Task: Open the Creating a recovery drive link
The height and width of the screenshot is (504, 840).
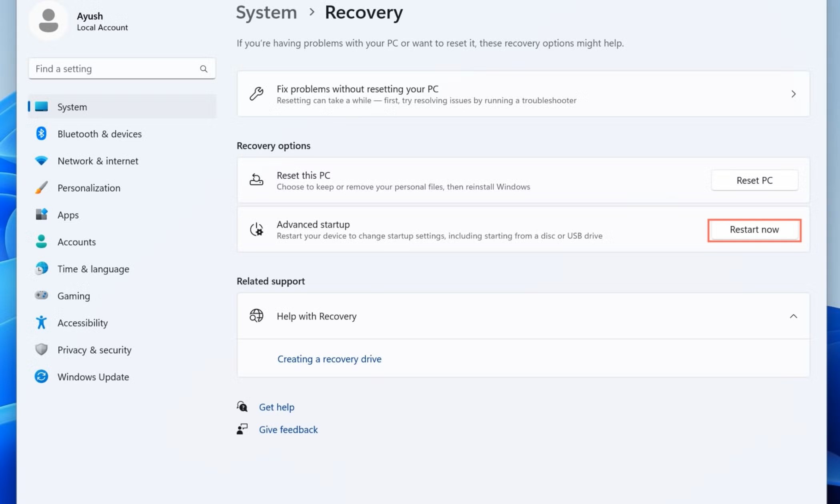Action: 329,359
